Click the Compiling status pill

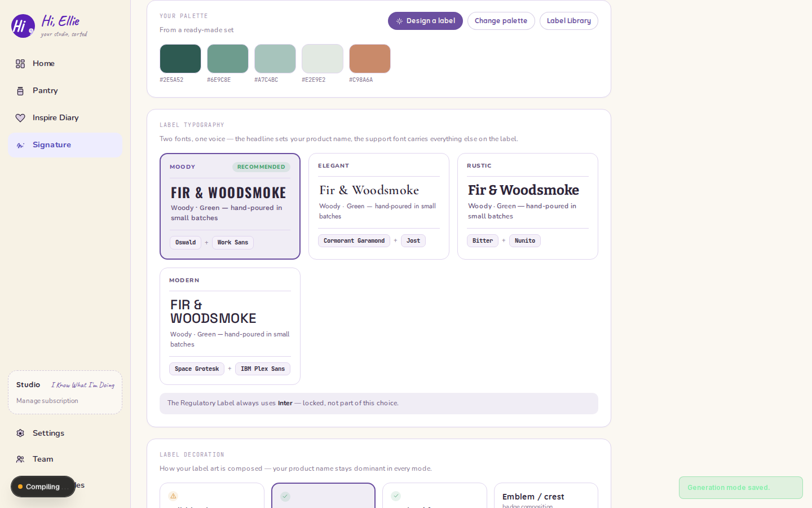[x=43, y=487]
